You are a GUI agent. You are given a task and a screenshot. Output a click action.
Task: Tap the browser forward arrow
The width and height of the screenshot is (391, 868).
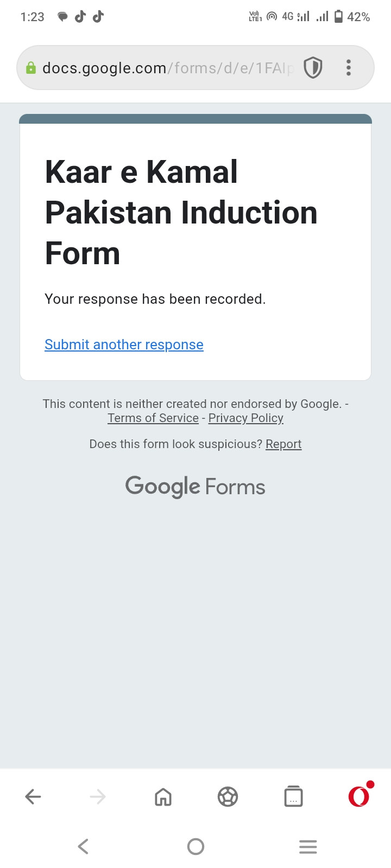pyautogui.click(x=98, y=796)
